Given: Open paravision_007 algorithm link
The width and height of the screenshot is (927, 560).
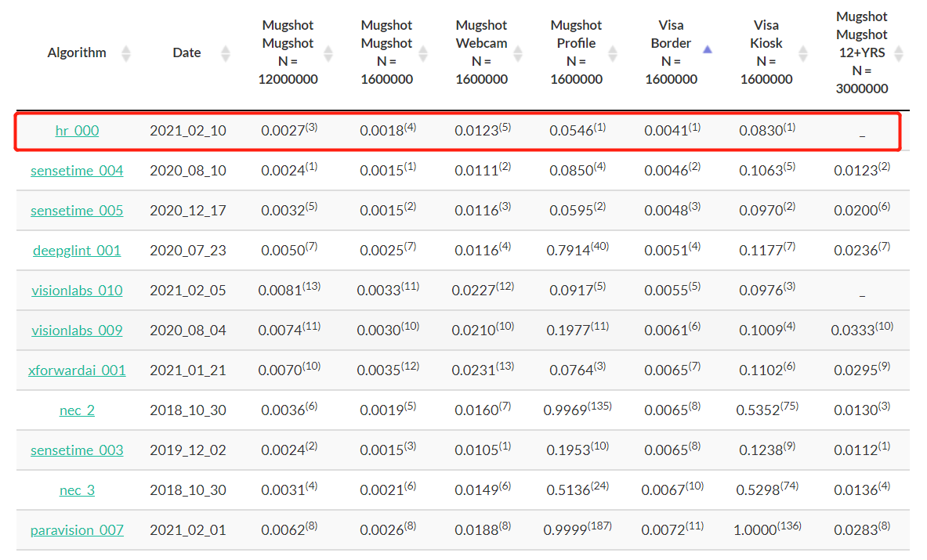Looking at the screenshot, I should (77, 530).
